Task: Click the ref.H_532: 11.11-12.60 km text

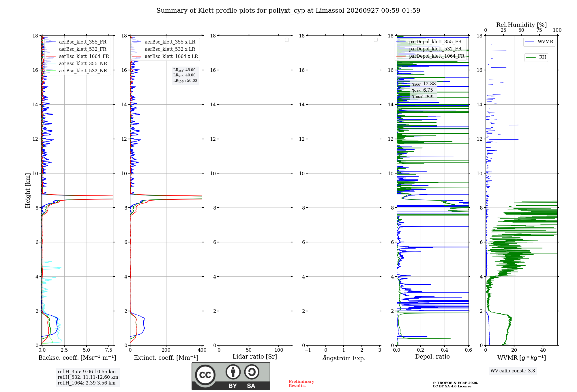Action: click(88, 377)
